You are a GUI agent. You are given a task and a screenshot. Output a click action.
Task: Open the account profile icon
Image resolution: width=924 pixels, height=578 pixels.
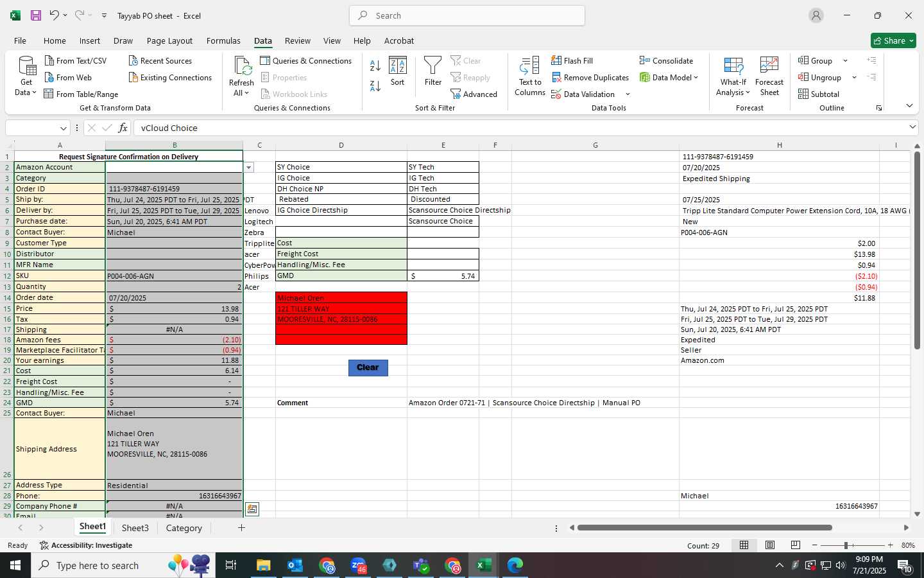click(x=816, y=15)
